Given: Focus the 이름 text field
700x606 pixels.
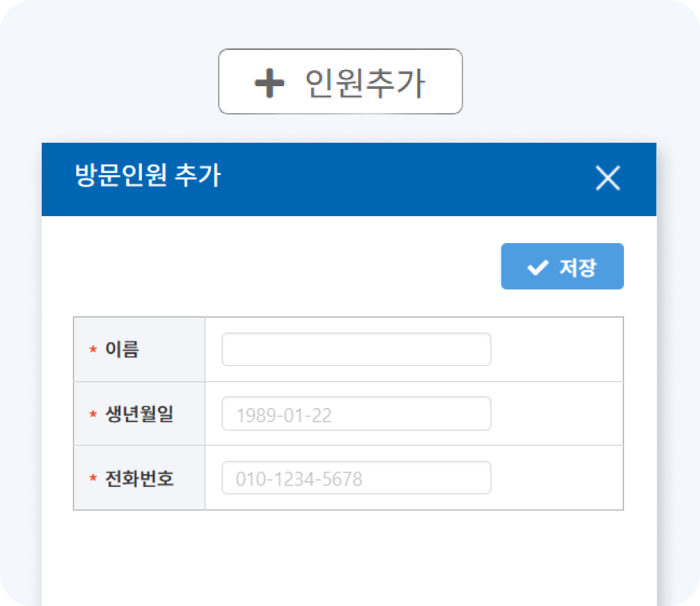Looking at the screenshot, I should (356, 349).
